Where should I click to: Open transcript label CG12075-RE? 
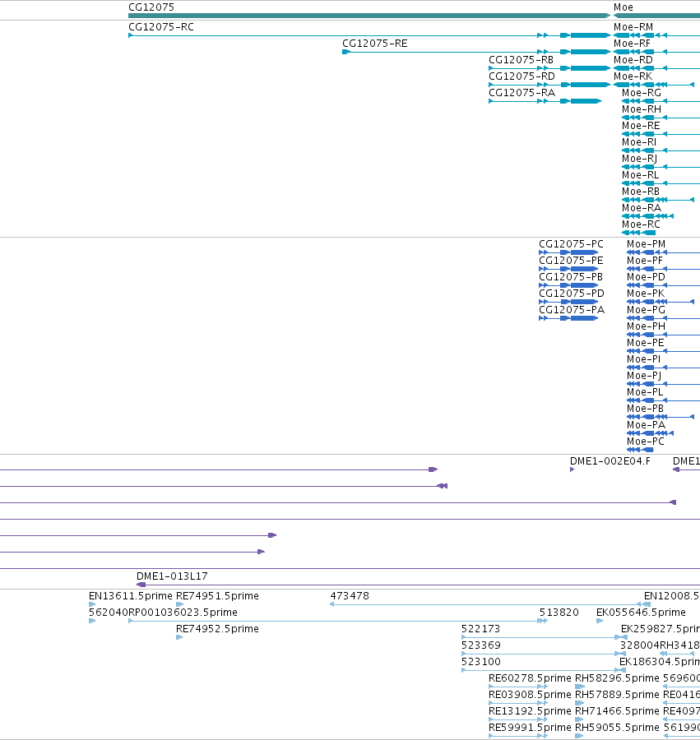pyautogui.click(x=375, y=44)
